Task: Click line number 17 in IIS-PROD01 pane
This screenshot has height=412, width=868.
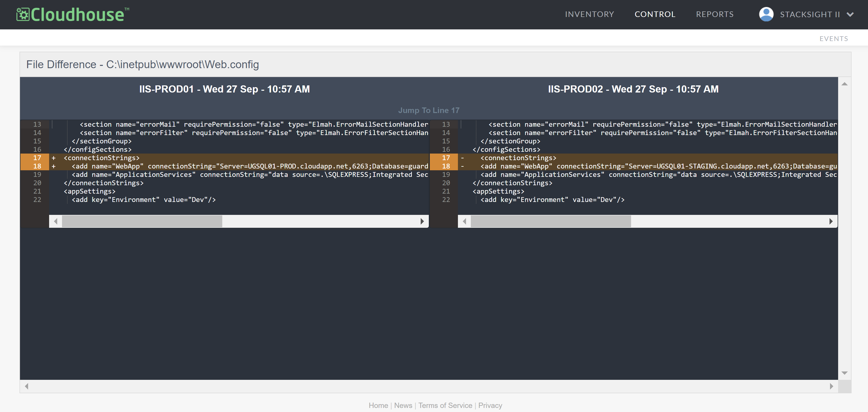Action: 37,158
